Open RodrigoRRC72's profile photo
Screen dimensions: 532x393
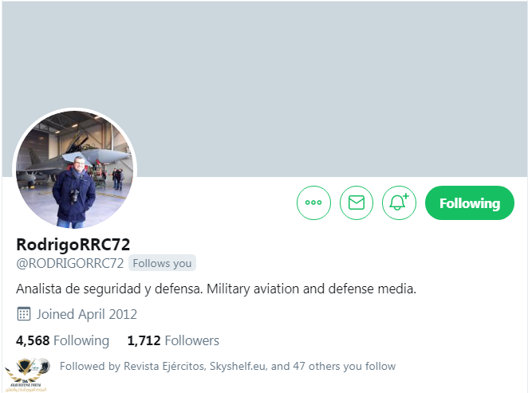point(75,168)
